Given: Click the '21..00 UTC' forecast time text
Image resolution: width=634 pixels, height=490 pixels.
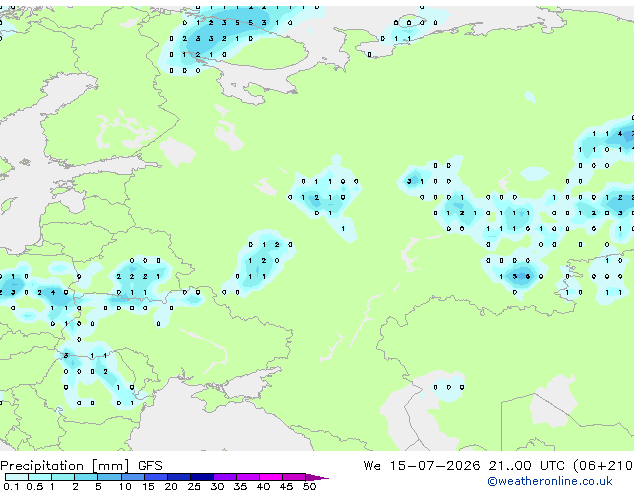Looking at the screenshot, I should (x=526, y=466).
